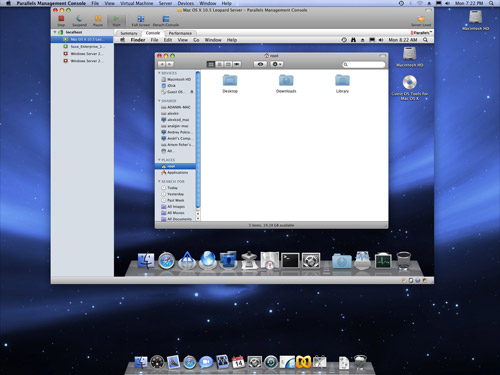Open the Desktop folder in Finder

tap(230, 83)
